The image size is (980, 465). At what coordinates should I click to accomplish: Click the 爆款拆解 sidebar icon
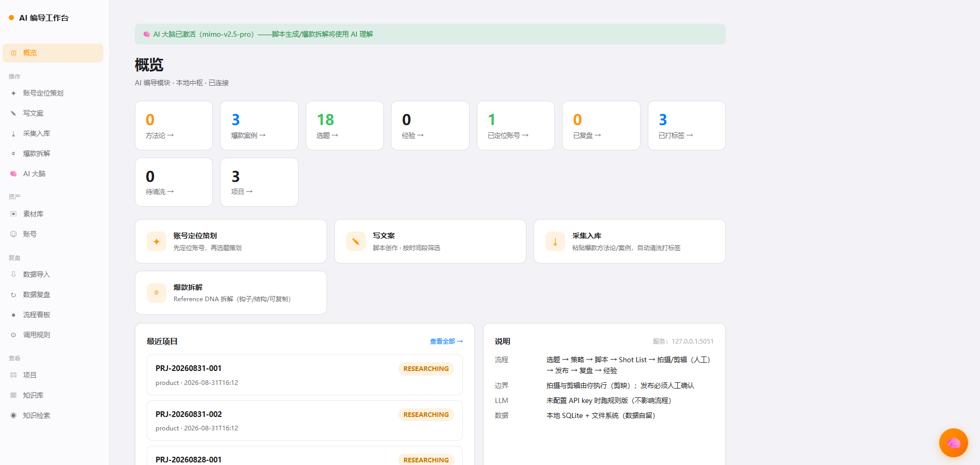point(13,153)
